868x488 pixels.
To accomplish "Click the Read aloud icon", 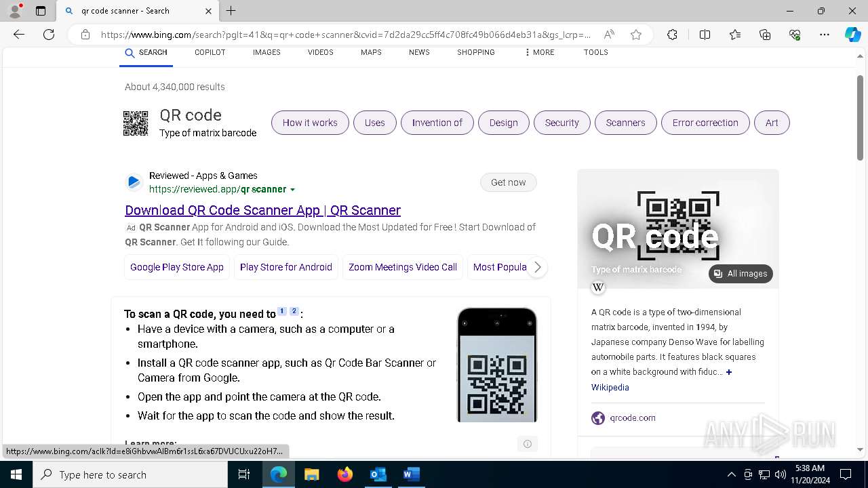I will click(609, 35).
